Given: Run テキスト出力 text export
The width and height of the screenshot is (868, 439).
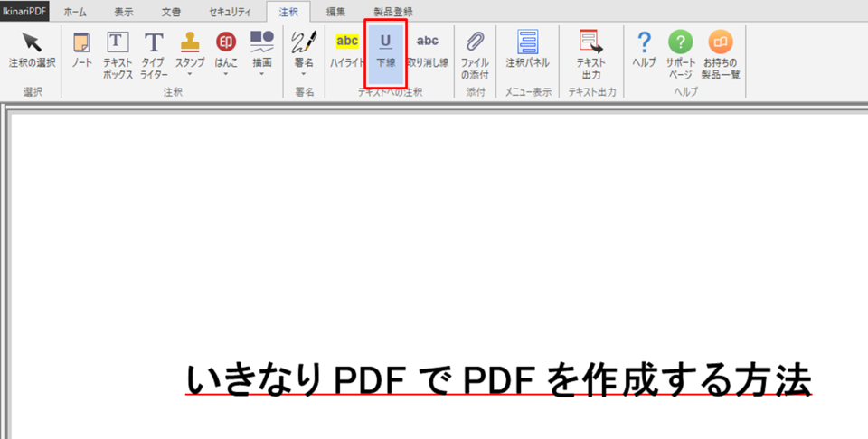Looking at the screenshot, I should click(x=591, y=55).
